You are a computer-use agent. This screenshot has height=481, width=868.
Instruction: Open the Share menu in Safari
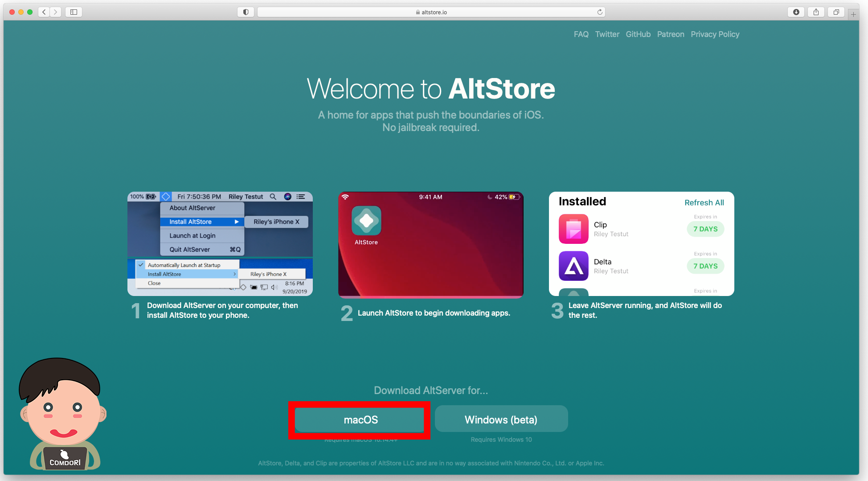coord(816,12)
